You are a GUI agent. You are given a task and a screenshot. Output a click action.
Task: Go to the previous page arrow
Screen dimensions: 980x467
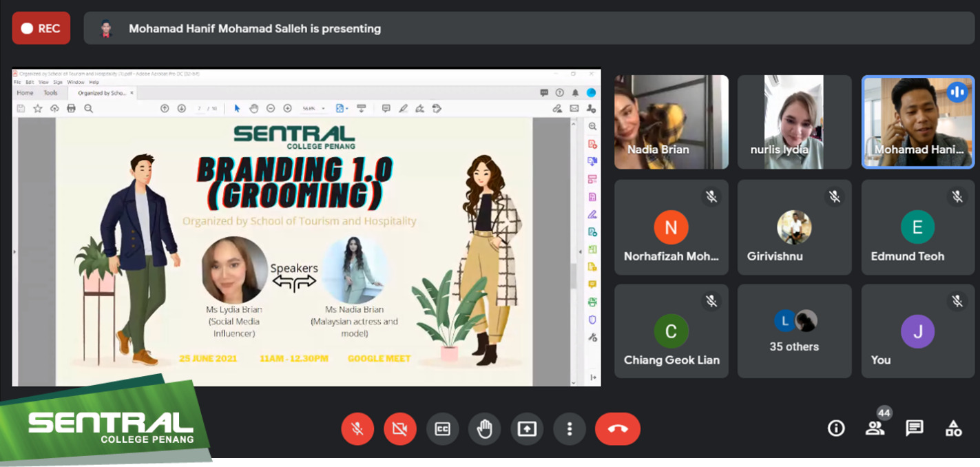(x=165, y=108)
